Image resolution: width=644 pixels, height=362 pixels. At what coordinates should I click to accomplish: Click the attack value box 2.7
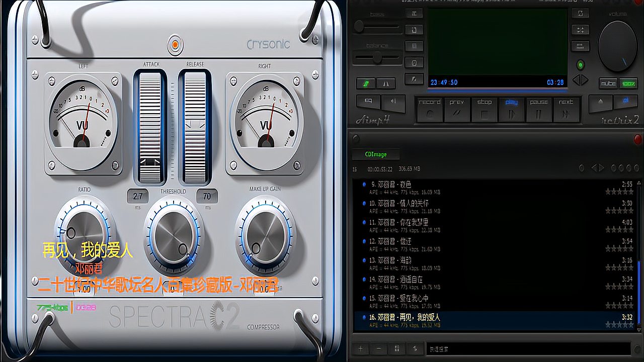(x=137, y=196)
